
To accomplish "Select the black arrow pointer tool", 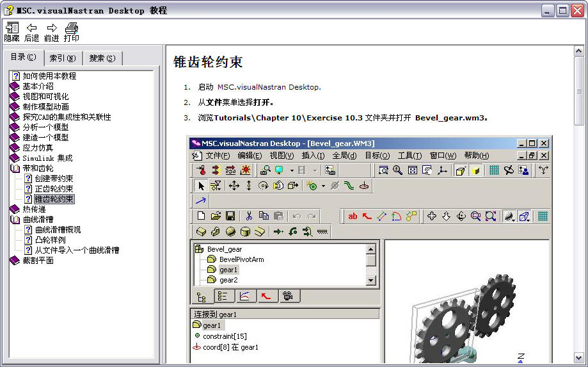I will pyautogui.click(x=201, y=186).
